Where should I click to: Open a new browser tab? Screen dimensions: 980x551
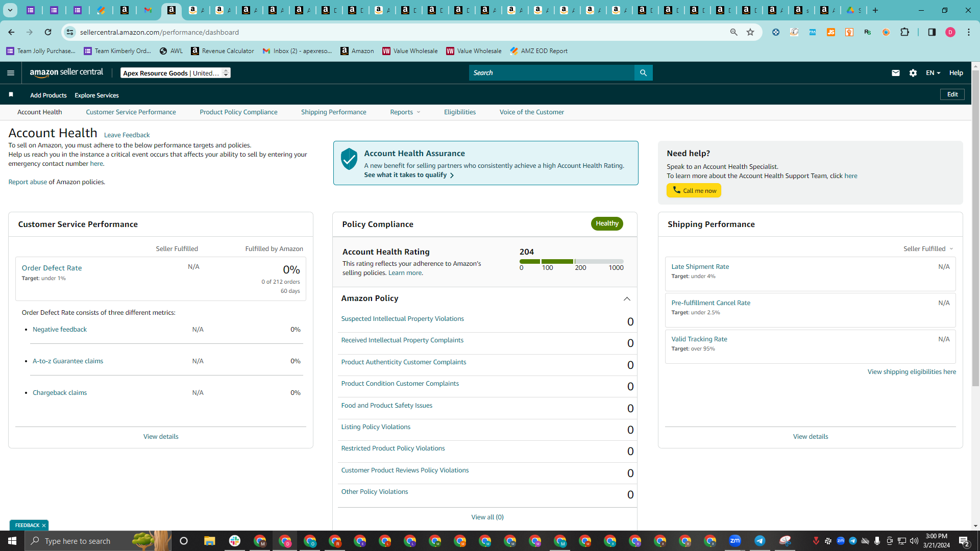click(x=875, y=10)
